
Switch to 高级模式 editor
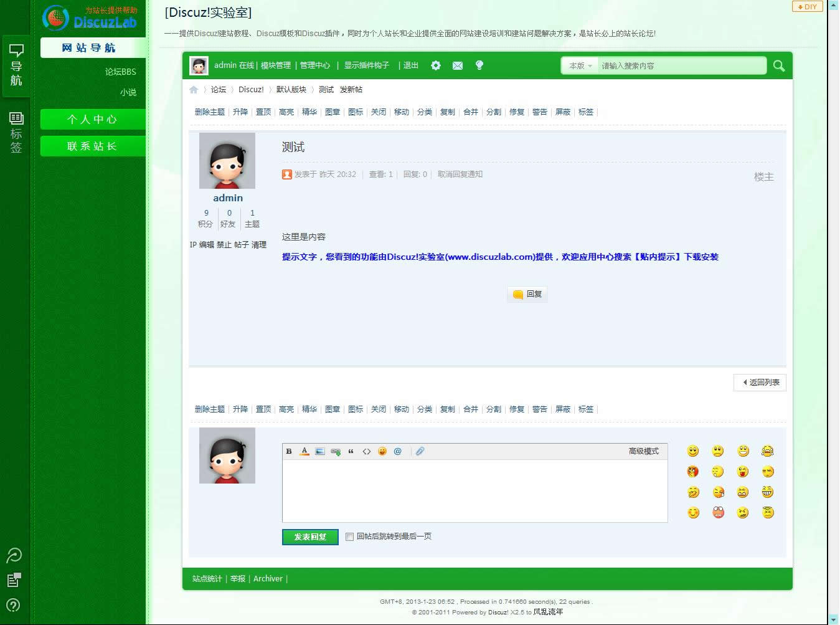[643, 451]
